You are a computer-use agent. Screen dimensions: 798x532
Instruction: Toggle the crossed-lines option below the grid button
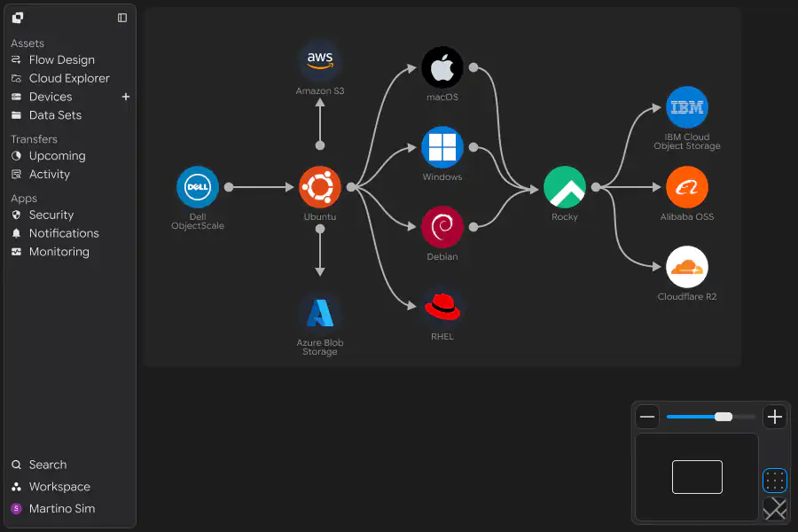[775, 509]
